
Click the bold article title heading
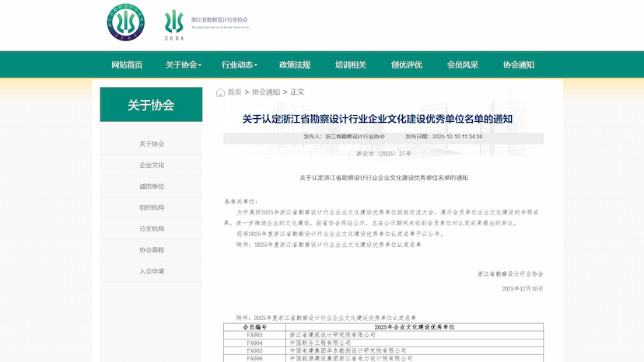click(377, 119)
